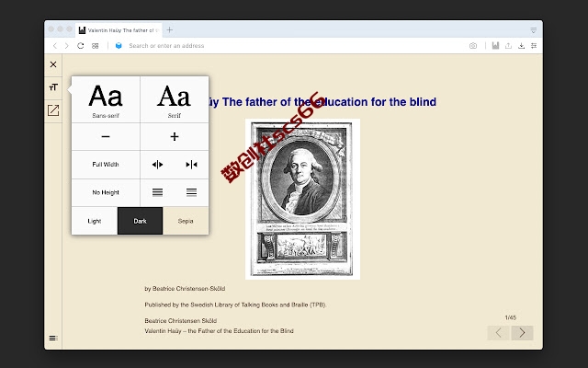Screen dimensions: 588x368
Task: Open the tab menu icon at top right
Action: coord(533,30)
